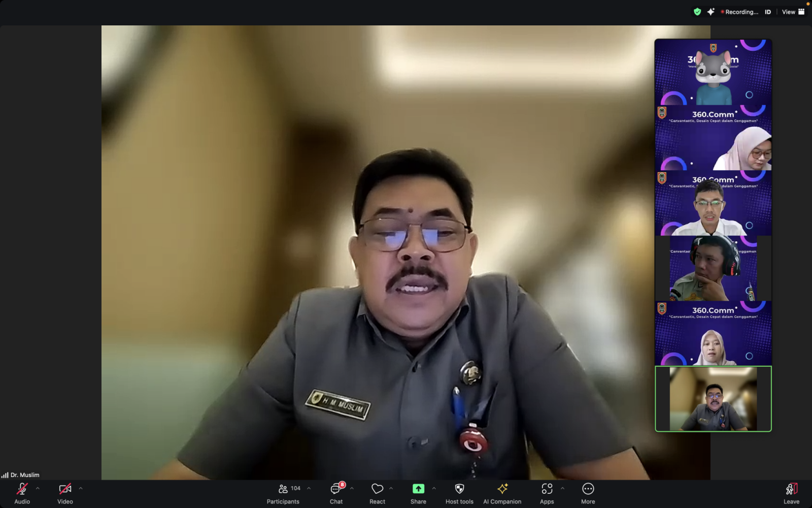
Task: Open the Apps panel
Action: coord(547,493)
